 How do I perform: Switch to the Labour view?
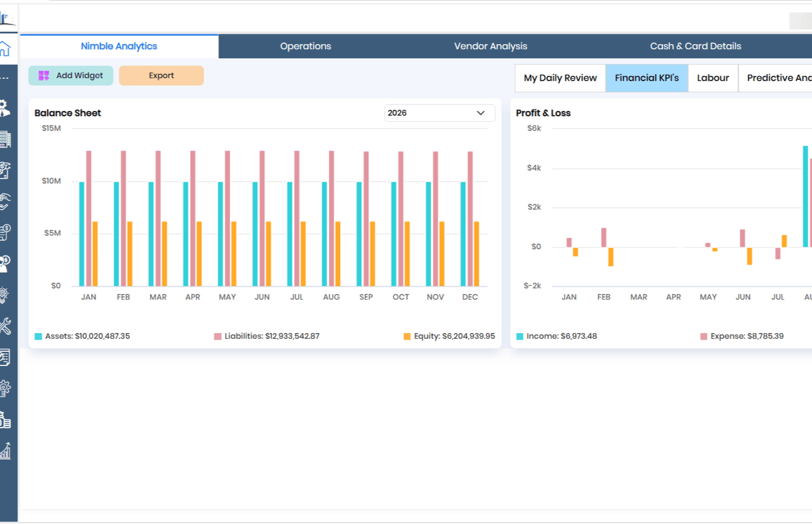click(x=713, y=78)
